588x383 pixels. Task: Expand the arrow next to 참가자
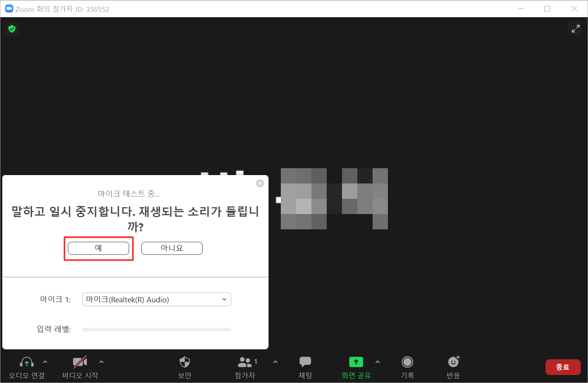[x=275, y=362]
